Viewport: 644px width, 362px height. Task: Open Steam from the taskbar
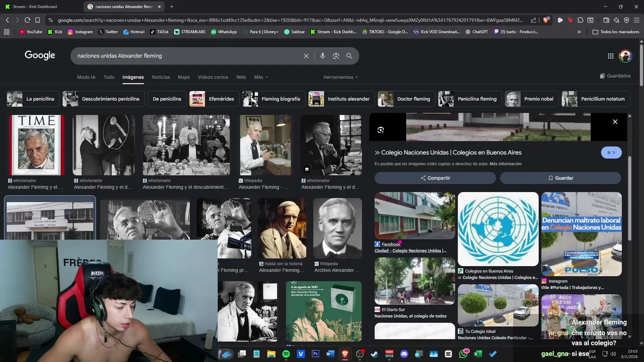tap(374, 354)
